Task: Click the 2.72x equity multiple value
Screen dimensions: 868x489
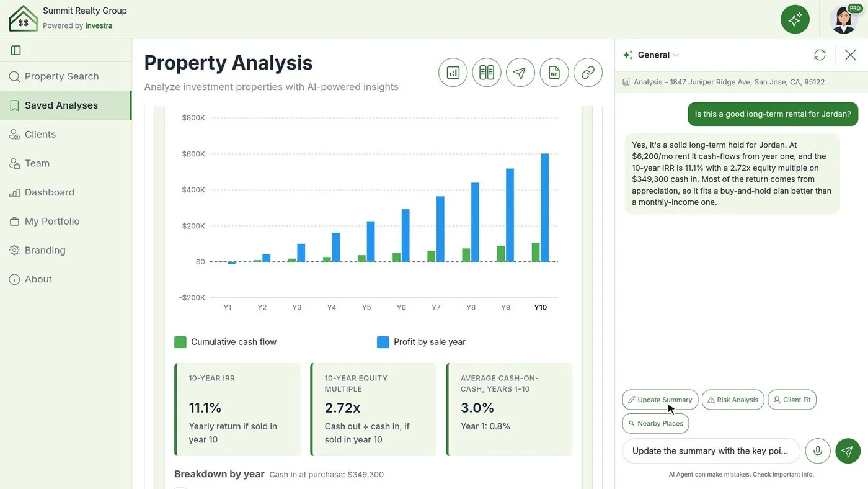Action: 343,408
